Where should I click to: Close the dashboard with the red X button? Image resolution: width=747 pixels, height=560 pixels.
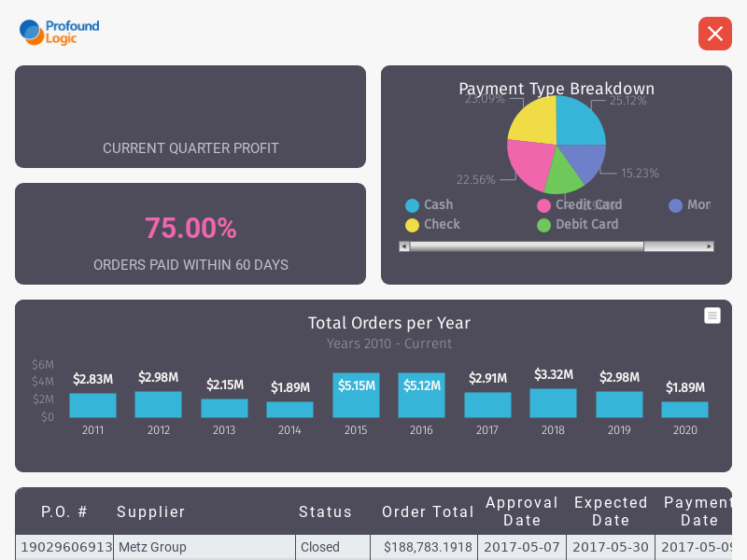coord(715,34)
